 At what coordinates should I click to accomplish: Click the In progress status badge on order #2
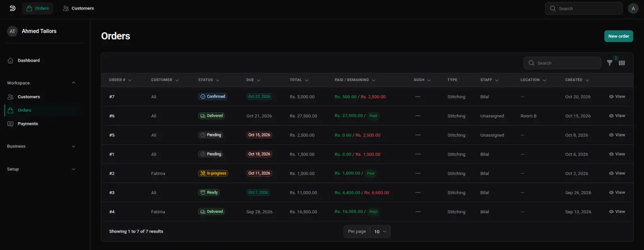point(213,173)
